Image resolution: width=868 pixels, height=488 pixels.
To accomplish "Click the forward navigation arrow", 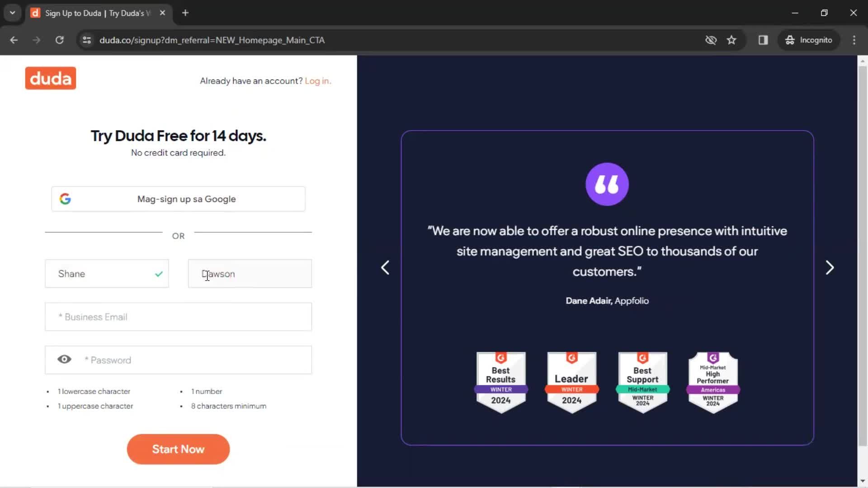I will (36, 40).
